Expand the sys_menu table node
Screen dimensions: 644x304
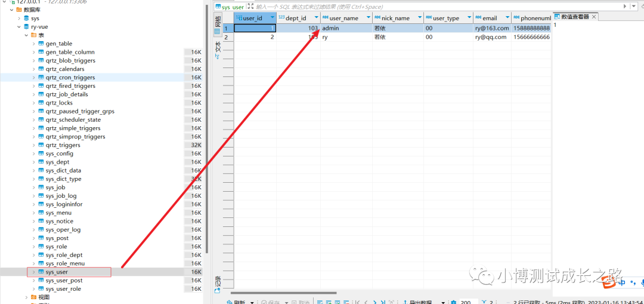[33, 213]
